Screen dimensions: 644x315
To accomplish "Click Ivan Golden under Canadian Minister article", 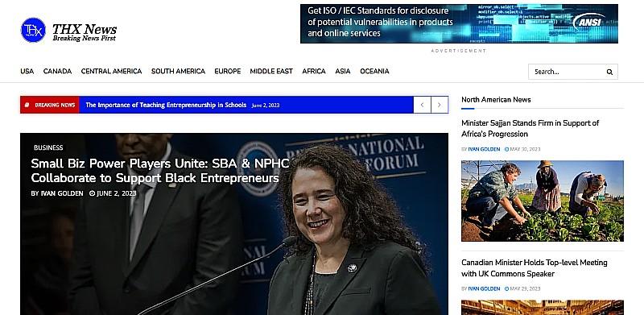I will [485, 288].
